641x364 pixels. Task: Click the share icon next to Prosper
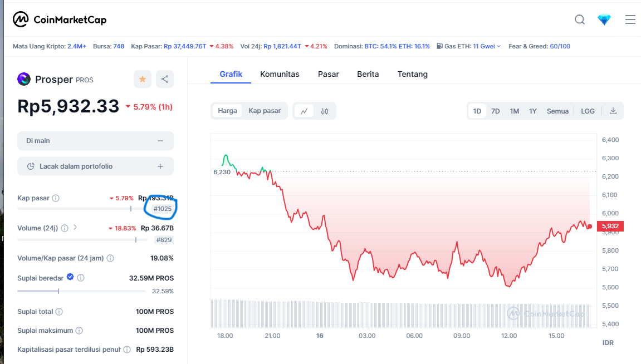point(165,79)
